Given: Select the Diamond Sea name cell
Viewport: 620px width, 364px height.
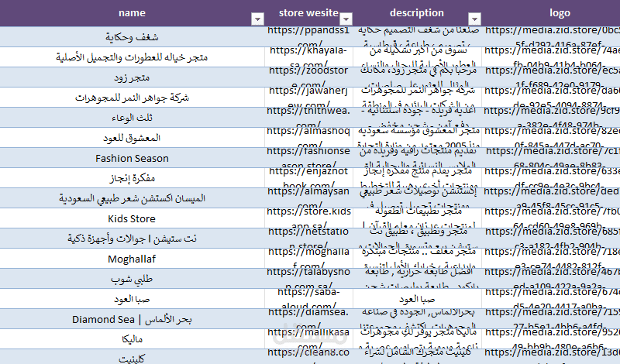Looking at the screenshot, I should 132,319.
